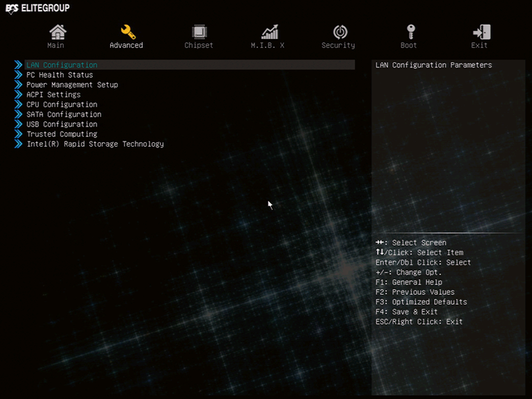Click the 'F1: General Help' hint
This screenshot has width=532, height=399.
(x=409, y=282)
